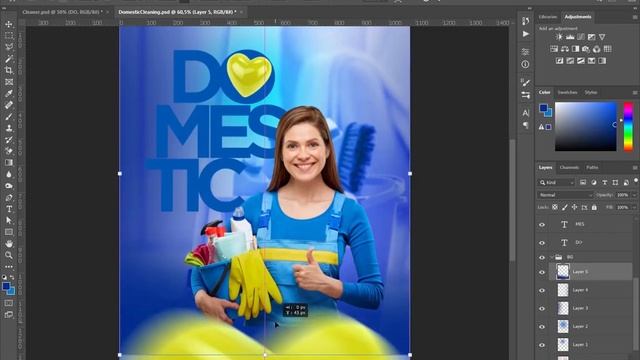Hide Layer 2

click(542, 327)
